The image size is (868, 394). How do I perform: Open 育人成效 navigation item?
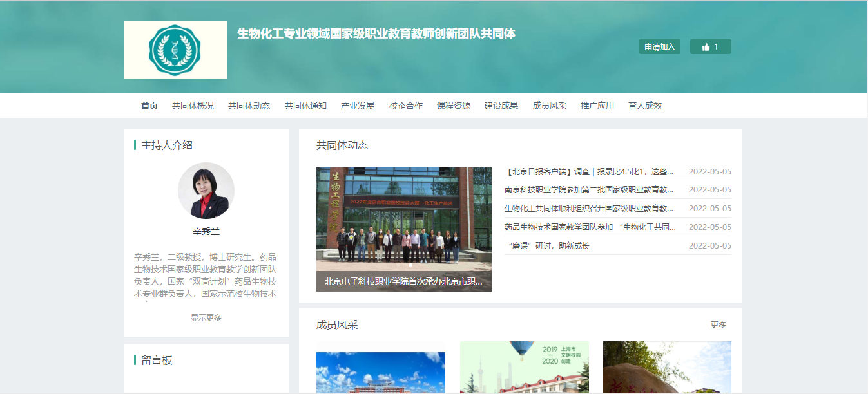tap(645, 106)
